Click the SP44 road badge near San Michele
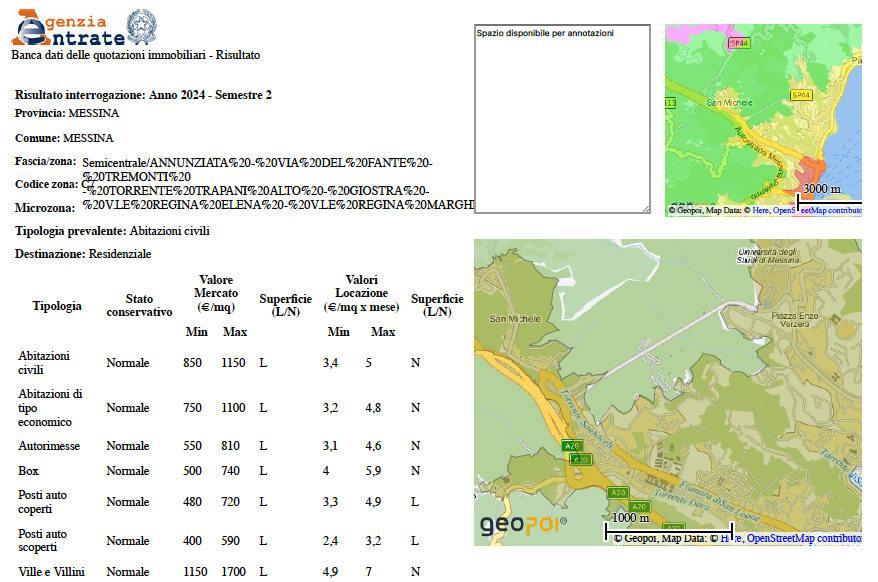Screen dimensions: 878x582 (x=801, y=95)
